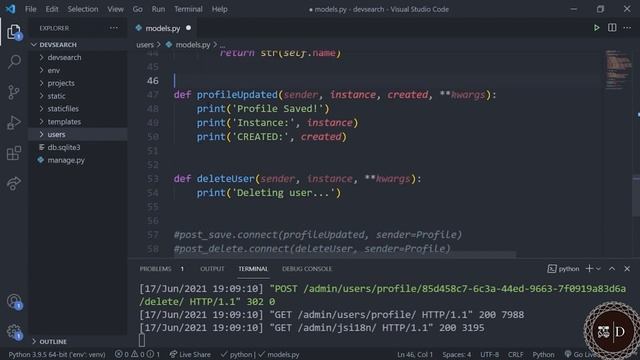Screen dimensions: 640x360
Task: Select Python 3.9.5 interpreter in status bar
Action: (57, 354)
